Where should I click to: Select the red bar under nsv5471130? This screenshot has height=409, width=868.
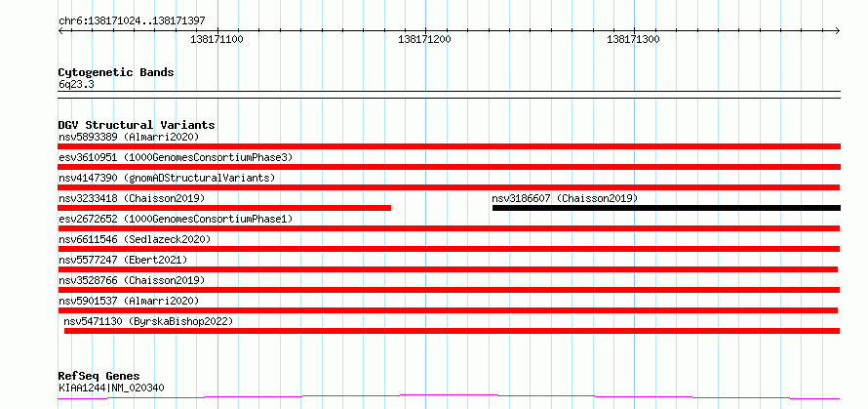pyautogui.click(x=452, y=331)
